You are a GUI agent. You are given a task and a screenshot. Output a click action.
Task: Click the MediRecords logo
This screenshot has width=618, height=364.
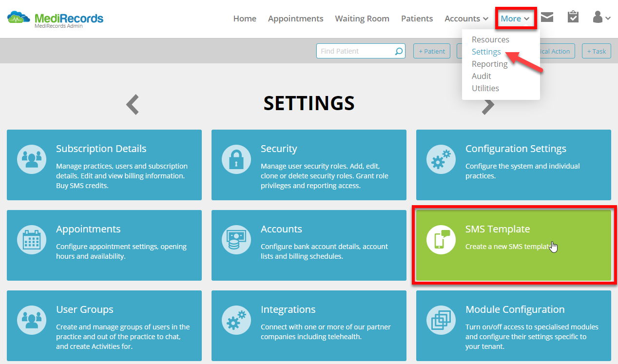tap(55, 19)
